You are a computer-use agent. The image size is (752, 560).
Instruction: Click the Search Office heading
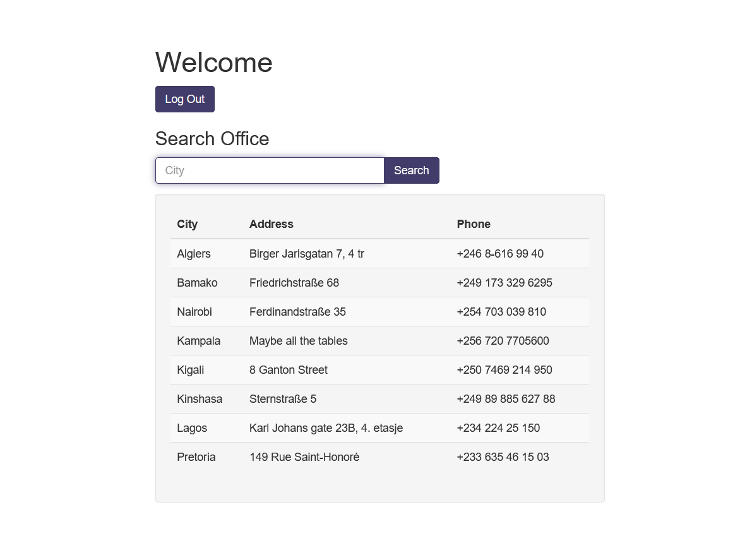pos(212,138)
